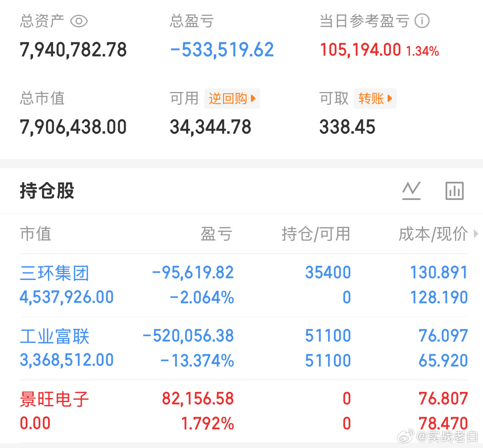Screen dimensions: 483x448
Task: Open the 逆回购 button
Action: tap(232, 98)
